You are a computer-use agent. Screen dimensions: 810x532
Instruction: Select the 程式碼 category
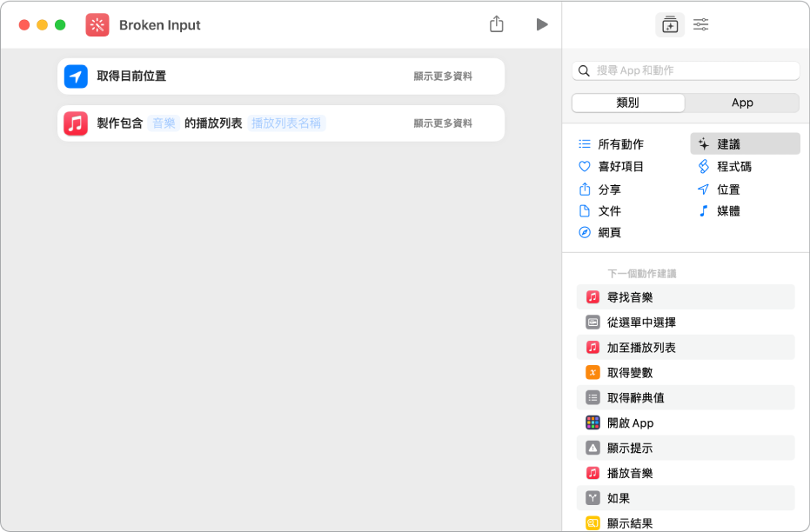click(x=725, y=167)
